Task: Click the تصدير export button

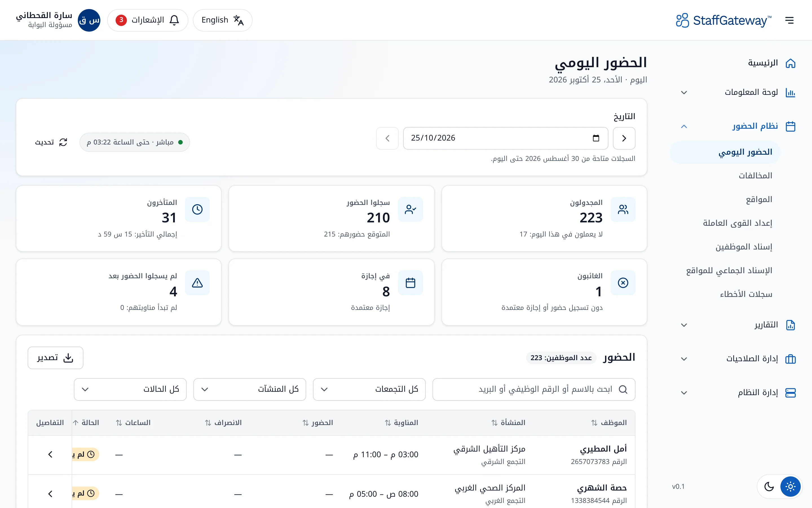Action: click(55, 358)
